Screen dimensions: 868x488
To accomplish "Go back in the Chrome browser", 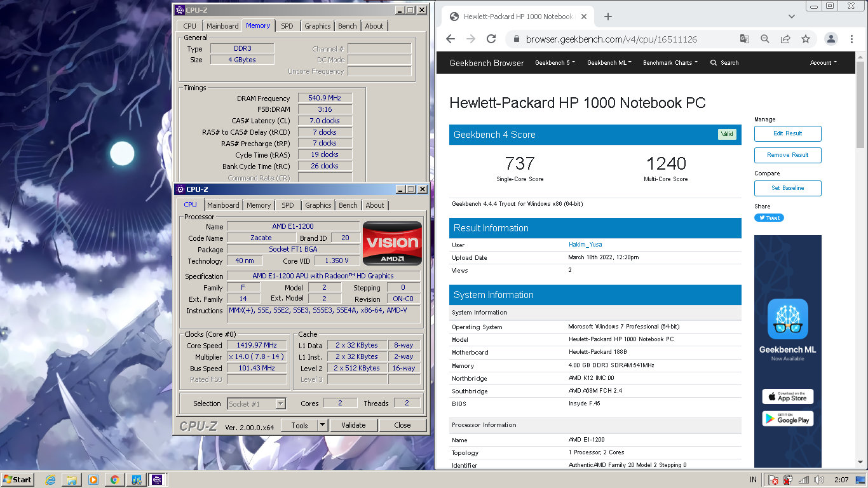I will [x=451, y=39].
